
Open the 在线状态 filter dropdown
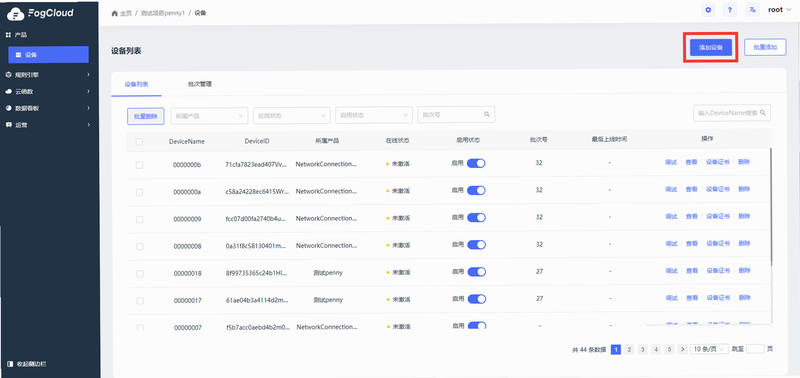pos(292,115)
